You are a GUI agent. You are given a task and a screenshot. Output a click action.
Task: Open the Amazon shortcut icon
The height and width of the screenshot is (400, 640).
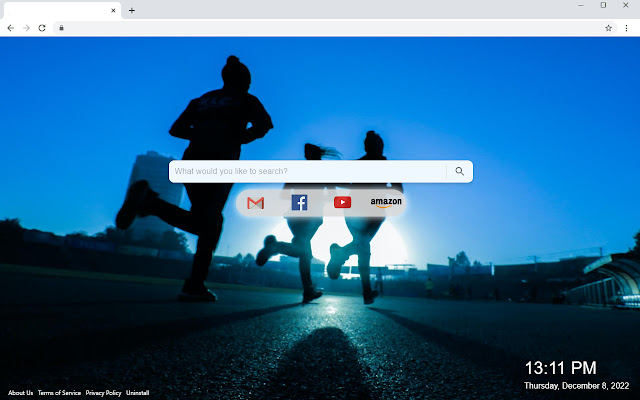click(x=386, y=202)
